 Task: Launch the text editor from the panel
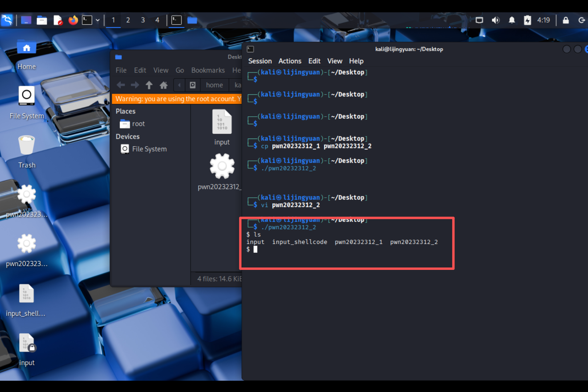click(x=58, y=20)
